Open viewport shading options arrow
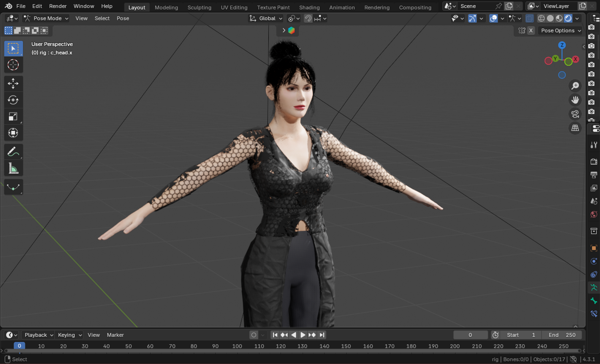 pos(577,18)
